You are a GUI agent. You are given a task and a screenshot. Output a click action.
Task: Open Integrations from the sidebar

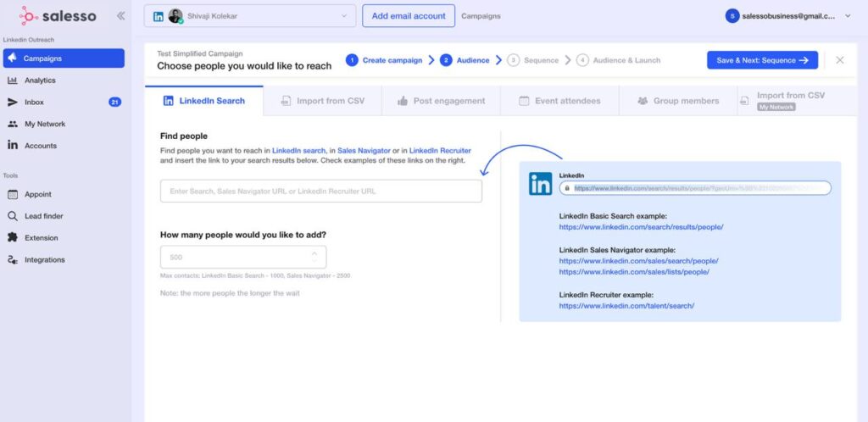44,260
